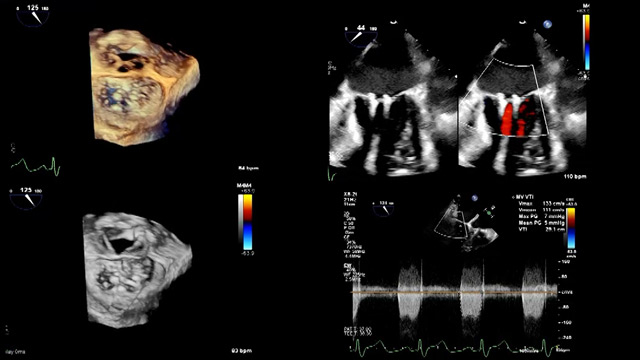640x360 pixels.
Task: Click the orange baseline on the Doppler spectrum
Action: [x=455, y=292]
